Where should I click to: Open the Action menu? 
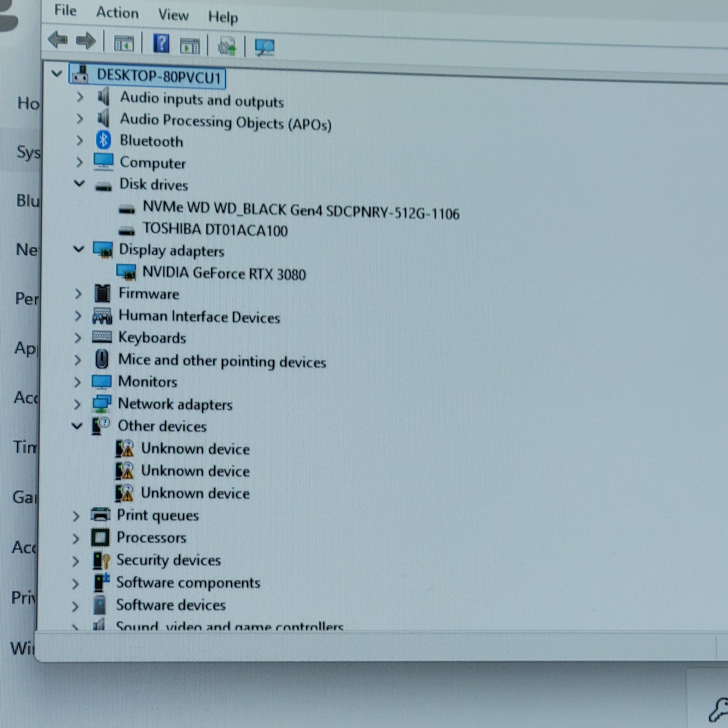pyautogui.click(x=117, y=13)
